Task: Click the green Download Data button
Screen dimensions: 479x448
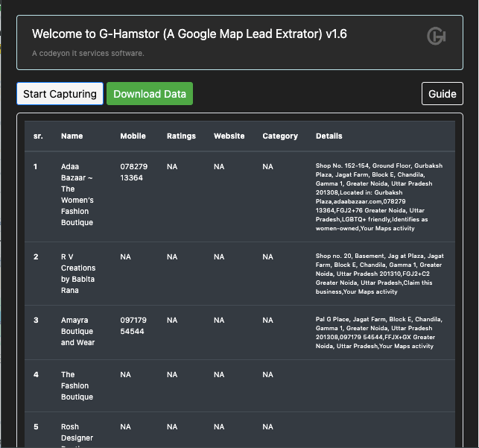Action: pyautogui.click(x=150, y=94)
